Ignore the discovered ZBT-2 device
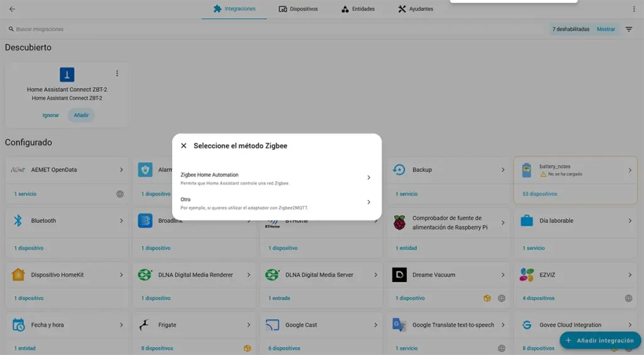The image size is (644, 355). [50, 115]
